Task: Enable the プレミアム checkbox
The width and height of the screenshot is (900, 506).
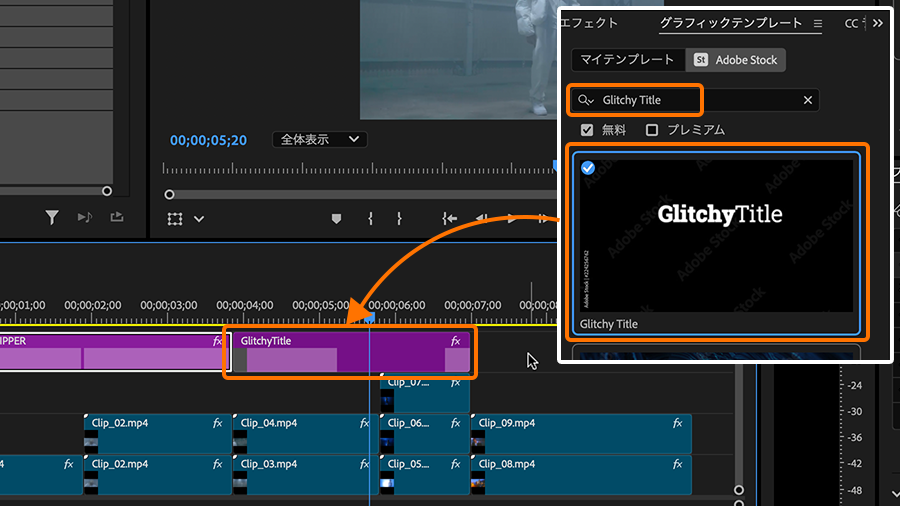Action: tap(651, 130)
